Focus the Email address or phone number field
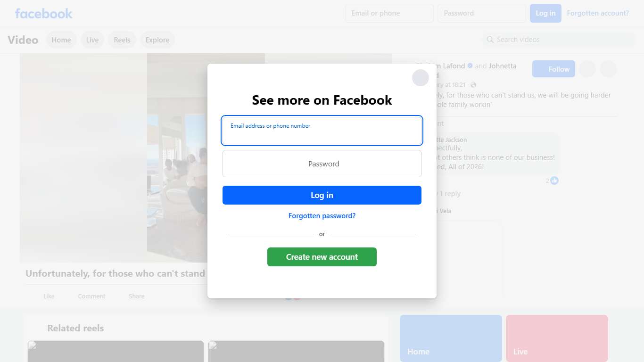This screenshot has width=644, height=362. 322,131
